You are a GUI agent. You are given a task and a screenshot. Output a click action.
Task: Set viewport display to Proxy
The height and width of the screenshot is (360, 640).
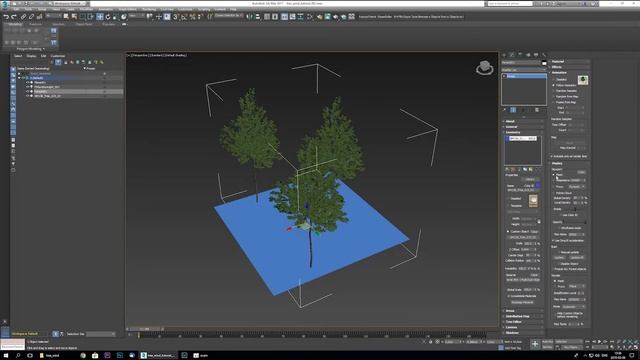click(558, 187)
